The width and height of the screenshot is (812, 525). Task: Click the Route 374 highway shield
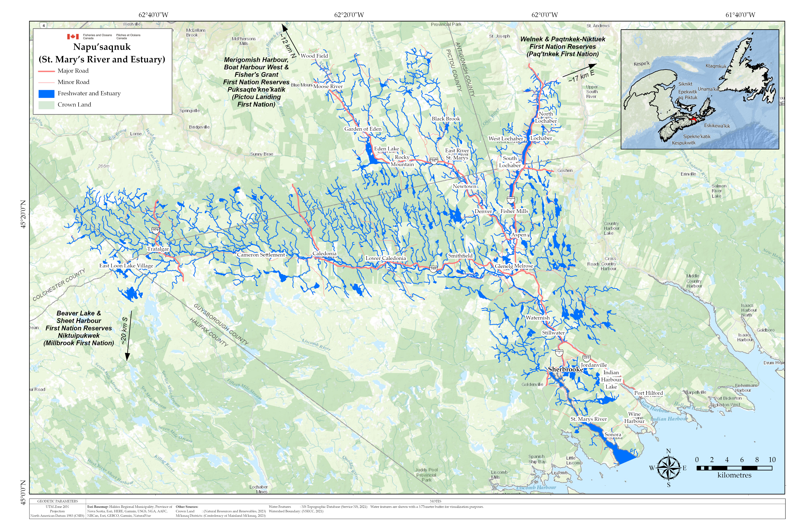click(x=156, y=230)
